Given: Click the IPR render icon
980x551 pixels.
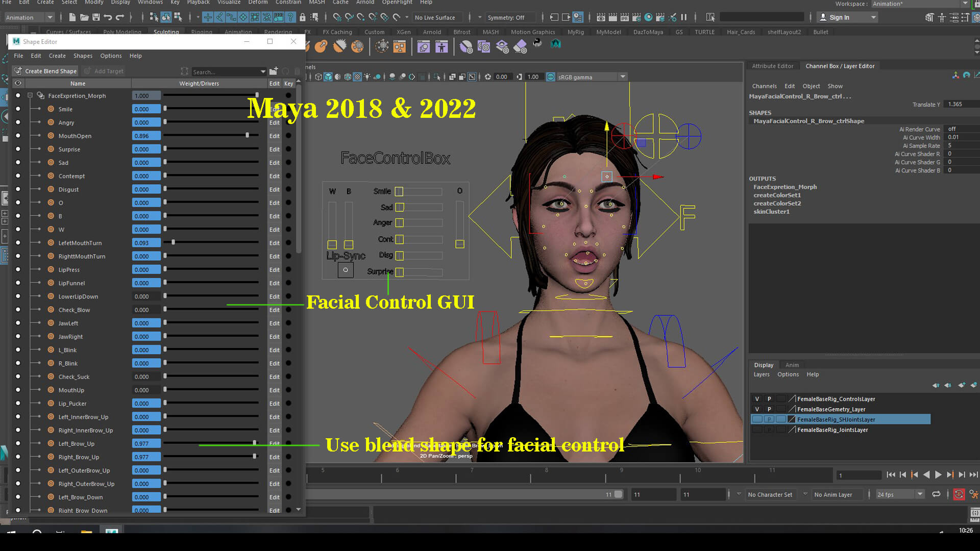Looking at the screenshot, I should pyautogui.click(x=625, y=17).
